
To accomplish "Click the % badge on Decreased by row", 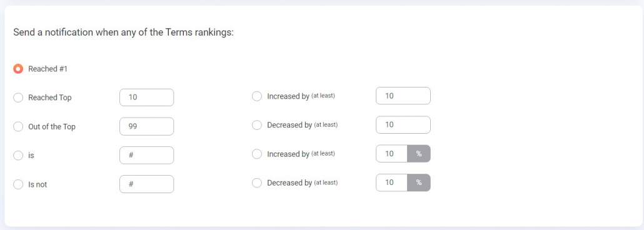I will (x=419, y=182).
